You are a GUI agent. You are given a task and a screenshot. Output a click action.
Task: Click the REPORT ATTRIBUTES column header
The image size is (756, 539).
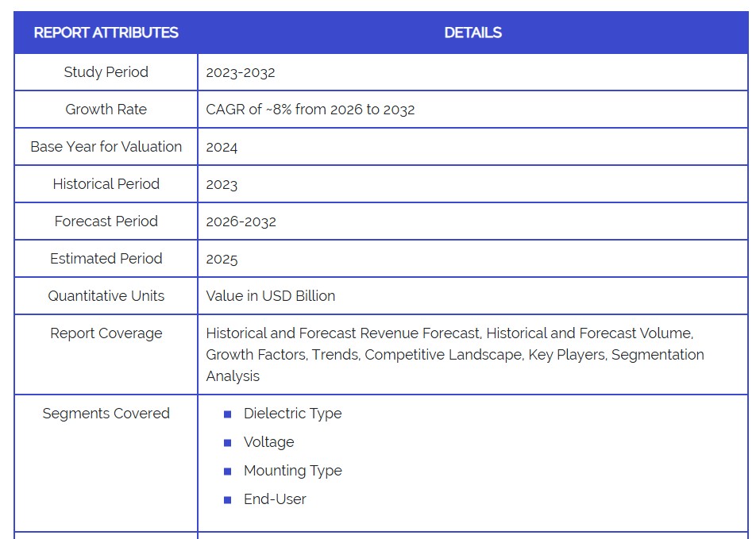coord(106,33)
